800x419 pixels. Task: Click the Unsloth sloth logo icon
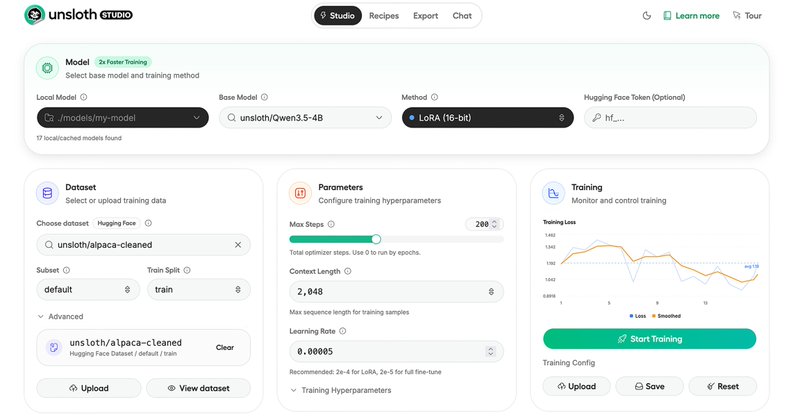tap(35, 15)
